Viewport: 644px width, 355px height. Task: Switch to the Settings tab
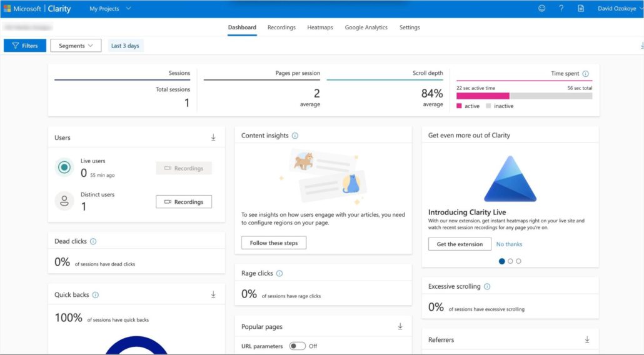(x=410, y=27)
